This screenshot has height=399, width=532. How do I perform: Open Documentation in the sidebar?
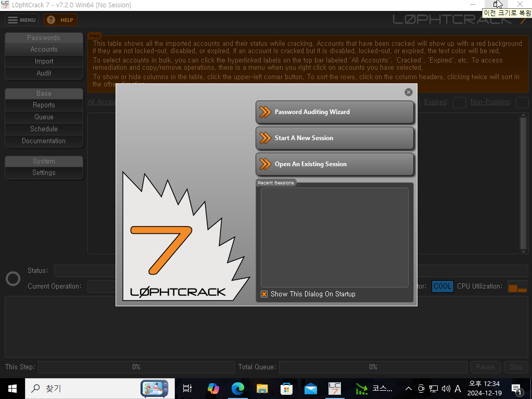click(x=44, y=141)
